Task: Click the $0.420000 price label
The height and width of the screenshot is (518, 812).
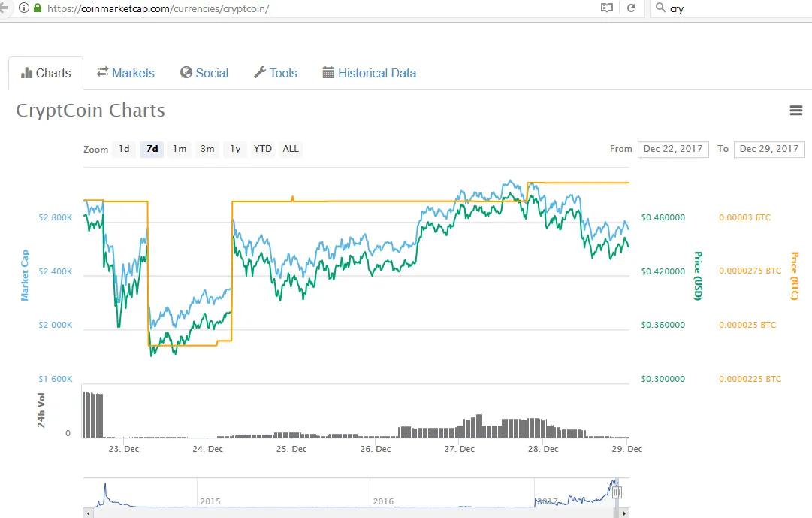Action: point(663,271)
